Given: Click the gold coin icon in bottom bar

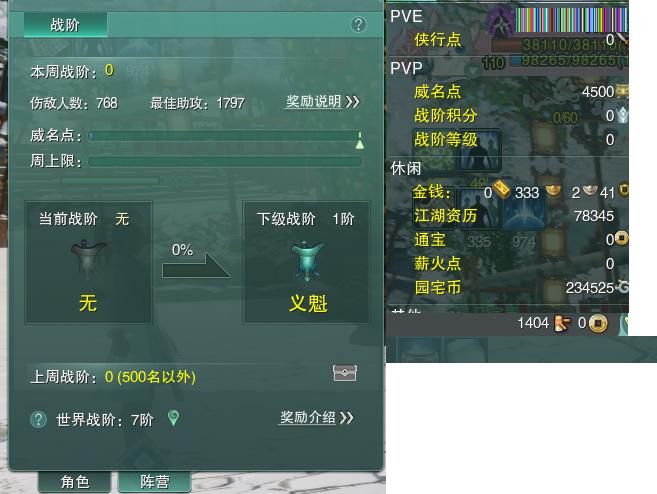Looking at the screenshot, I should coord(598,323).
